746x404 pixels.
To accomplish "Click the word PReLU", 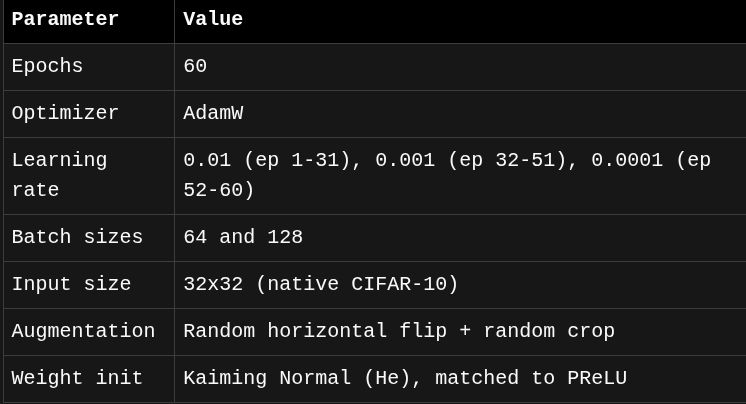I will click(597, 378).
